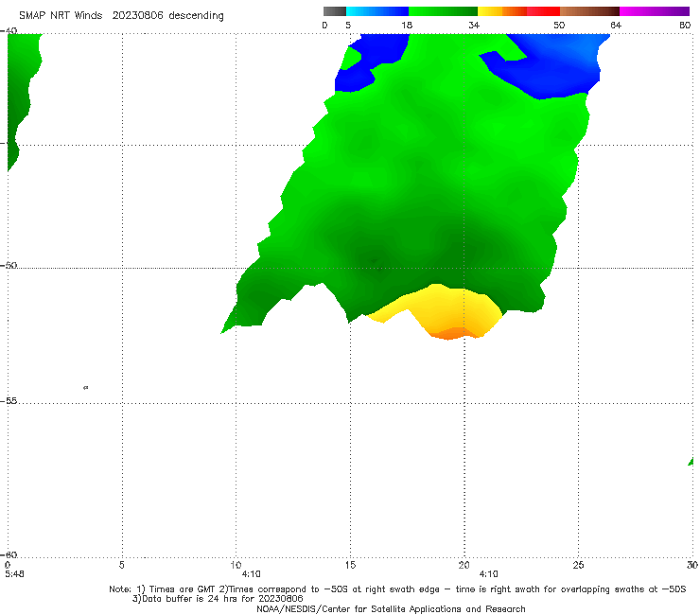Pick the red segment of the color scale

pos(543,11)
